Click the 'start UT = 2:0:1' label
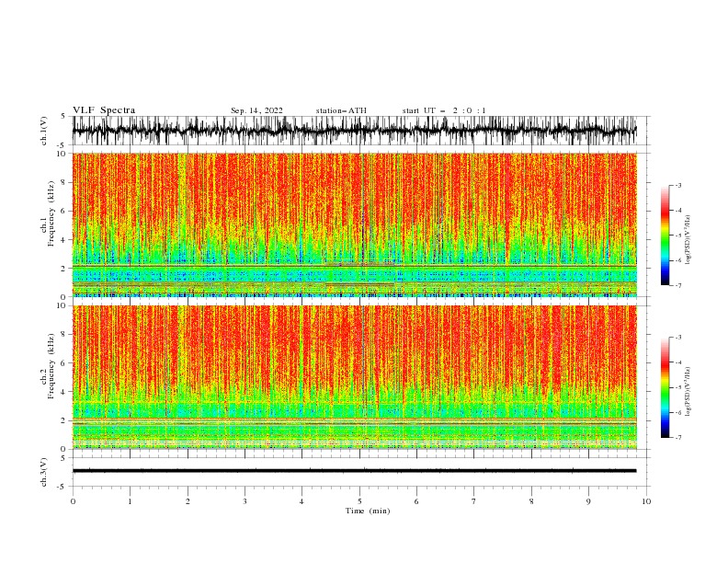 pos(444,110)
